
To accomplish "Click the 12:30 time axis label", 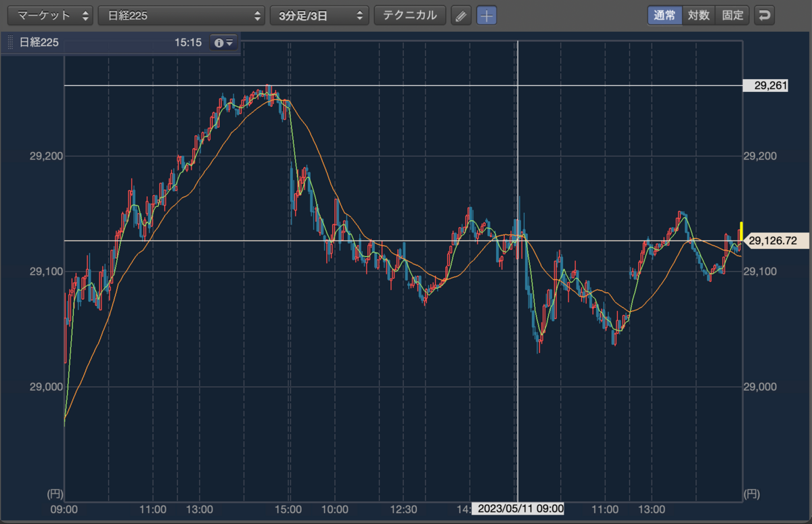I will (x=403, y=508).
